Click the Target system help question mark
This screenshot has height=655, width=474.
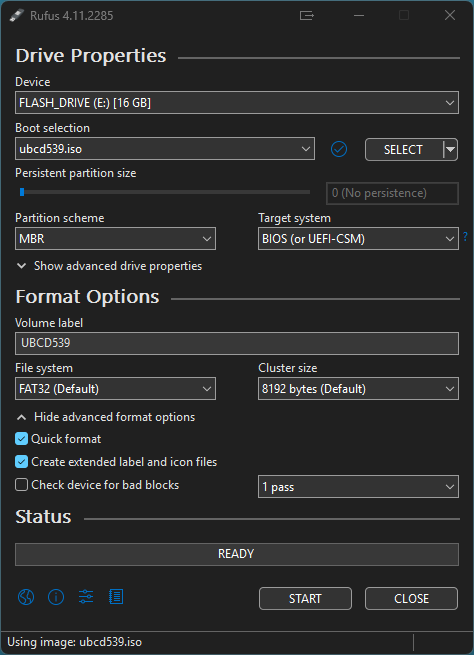(x=466, y=237)
